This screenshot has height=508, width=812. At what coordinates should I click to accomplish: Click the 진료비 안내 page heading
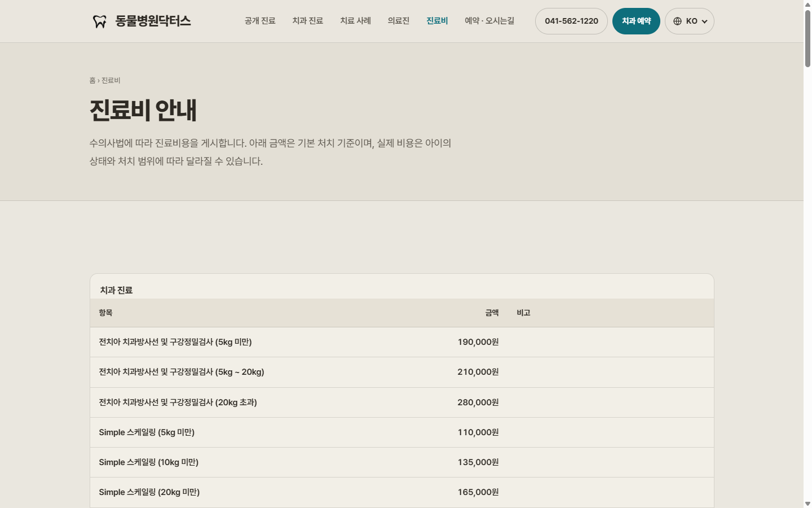click(143, 110)
